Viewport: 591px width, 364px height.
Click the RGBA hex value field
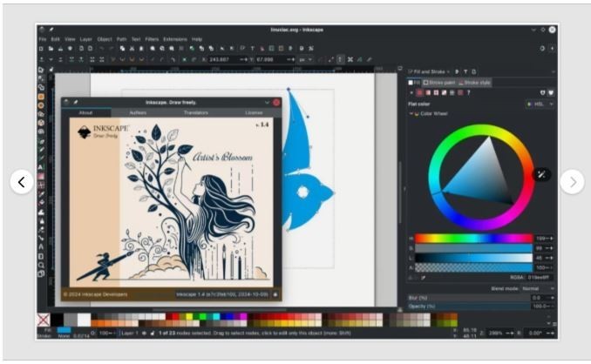pyautogui.click(x=540, y=278)
